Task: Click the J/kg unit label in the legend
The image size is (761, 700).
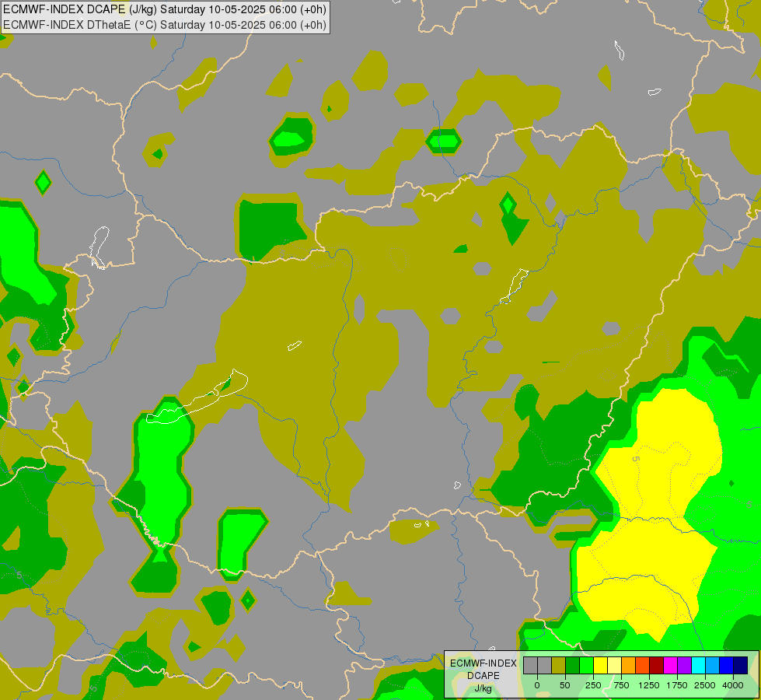Action: click(483, 689)
